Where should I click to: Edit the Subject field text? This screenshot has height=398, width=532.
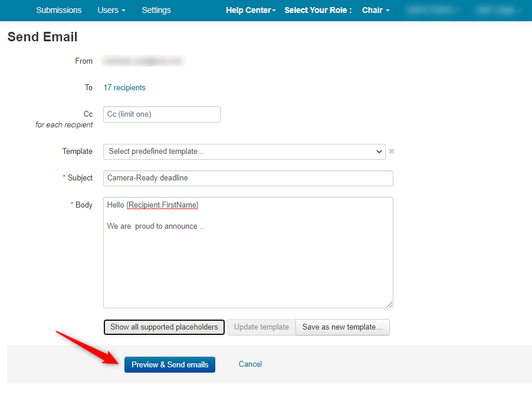point(248,178)
